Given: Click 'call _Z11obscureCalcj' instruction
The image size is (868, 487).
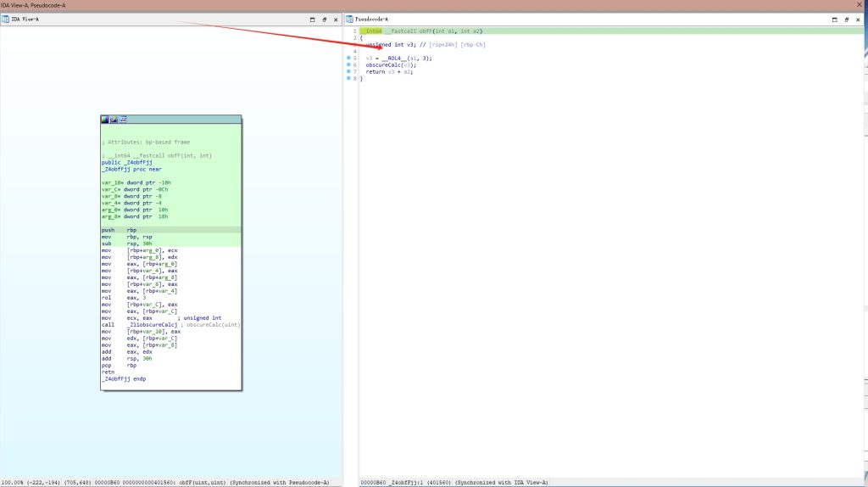Looking at the screenshot, I should coord(140,325).
